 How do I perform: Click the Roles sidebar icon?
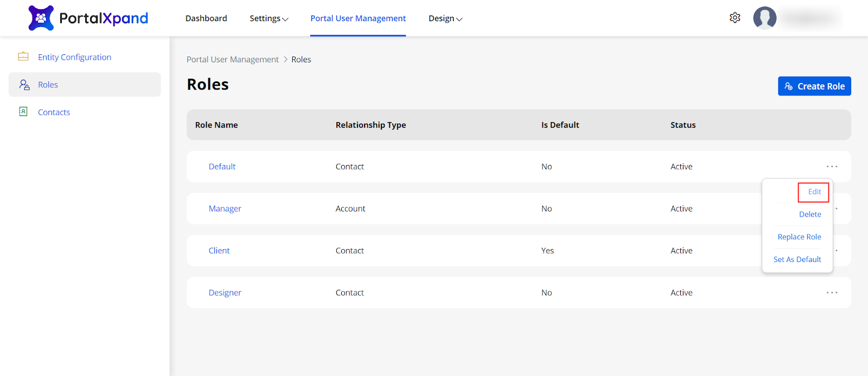point(24,85)
